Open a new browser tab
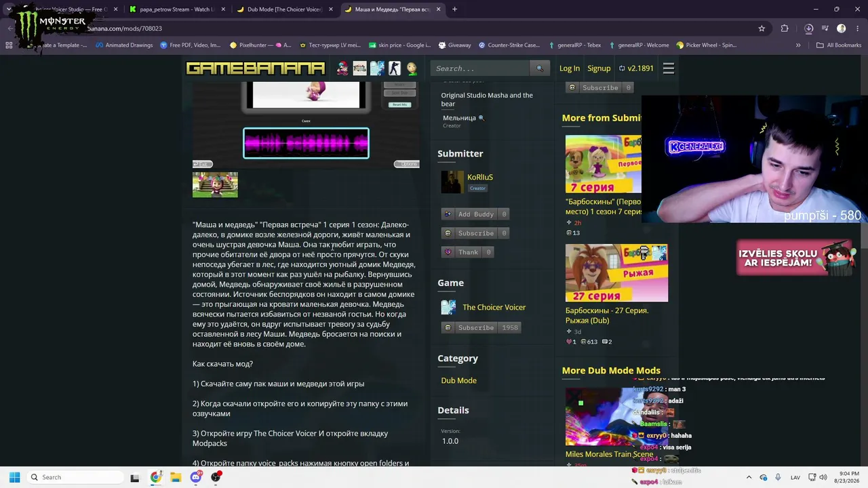This screenshot has height=488, width=868. (x=454, y=9)
